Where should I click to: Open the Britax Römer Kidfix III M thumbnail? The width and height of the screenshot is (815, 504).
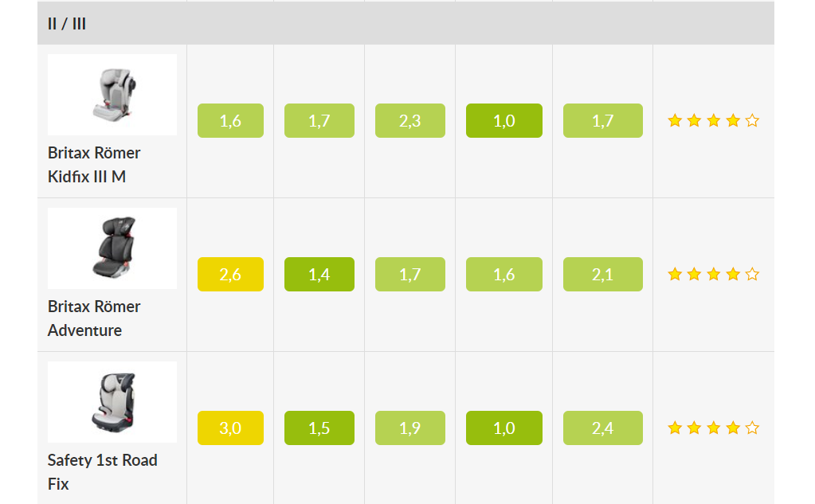click(112, 95)
